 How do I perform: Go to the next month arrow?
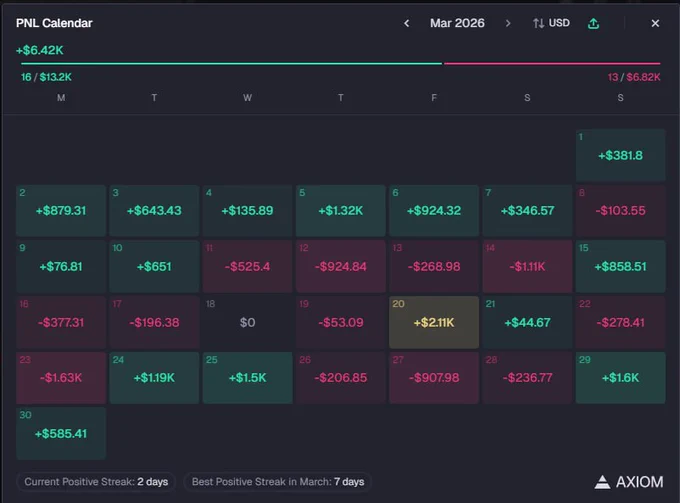pyautogui.click(x=508, y=23)
